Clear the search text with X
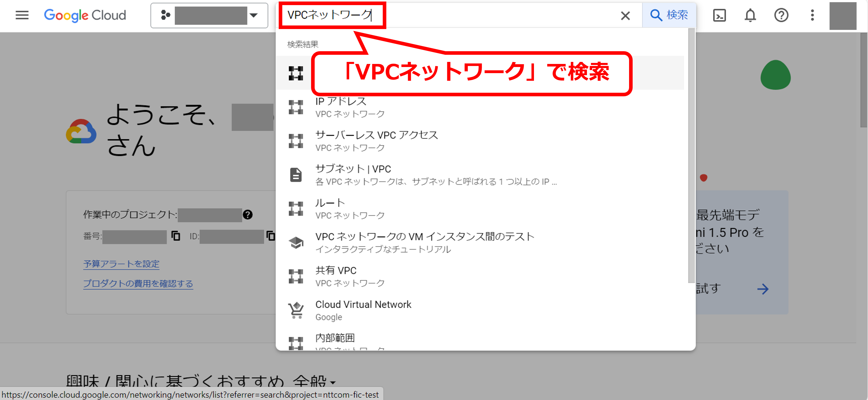The height and width of the screenshot is (400, 868). click(x=625, y=16)
